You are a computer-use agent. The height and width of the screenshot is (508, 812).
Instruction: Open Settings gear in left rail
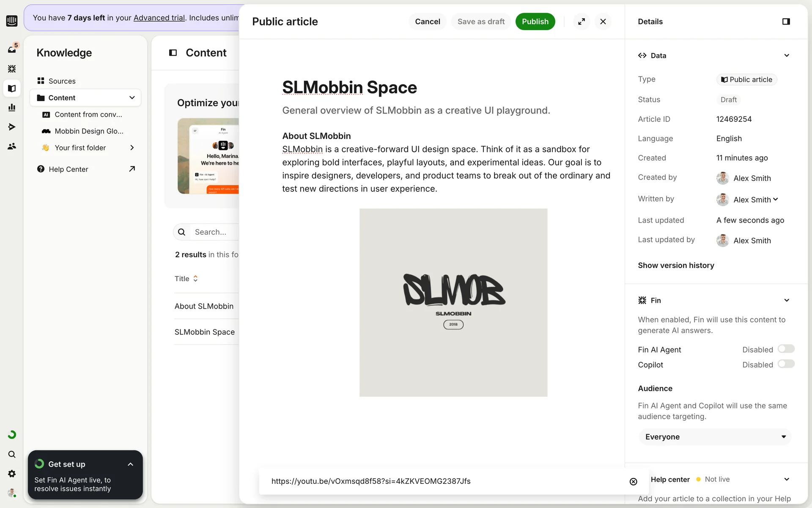[x=12, y=474]
